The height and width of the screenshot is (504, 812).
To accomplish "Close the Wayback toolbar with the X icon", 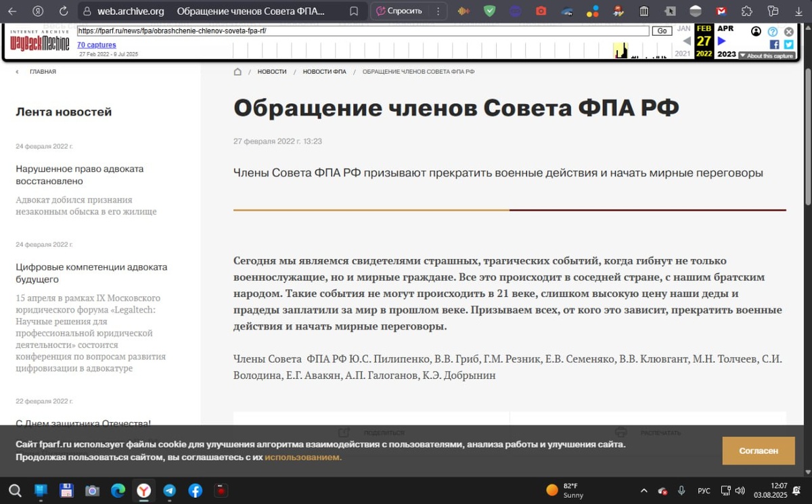I will coord(788,32).
